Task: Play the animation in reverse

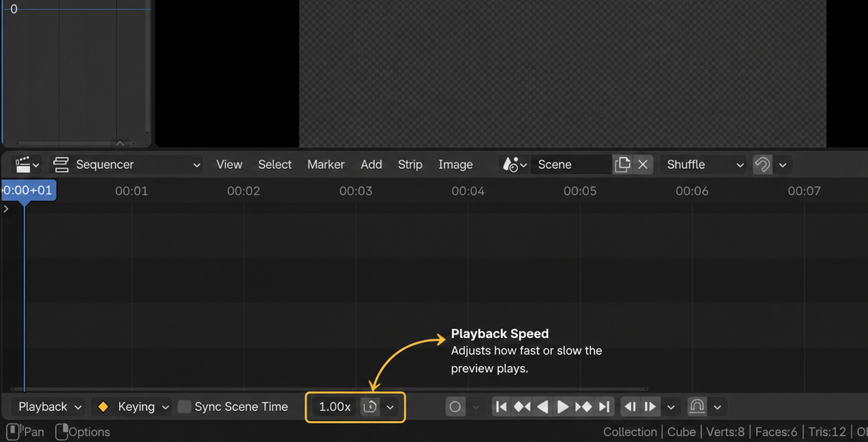Action: click(542, 406)
